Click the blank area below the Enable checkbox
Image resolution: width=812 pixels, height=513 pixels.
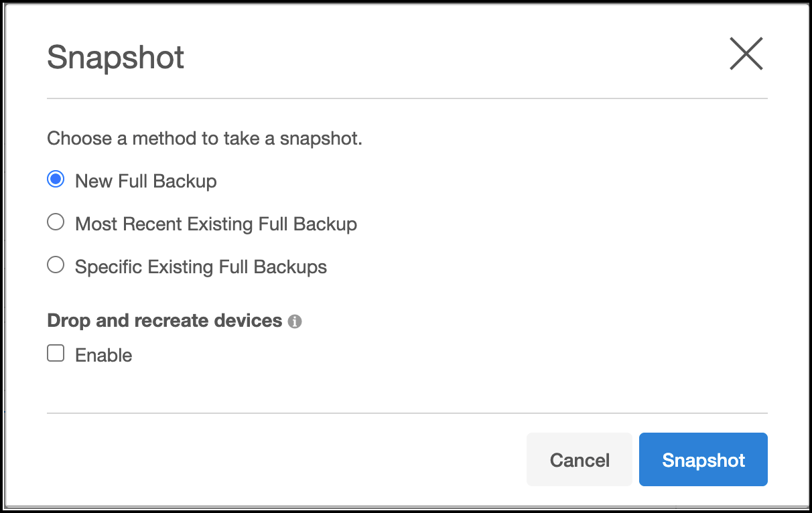(x=335, y=385)
